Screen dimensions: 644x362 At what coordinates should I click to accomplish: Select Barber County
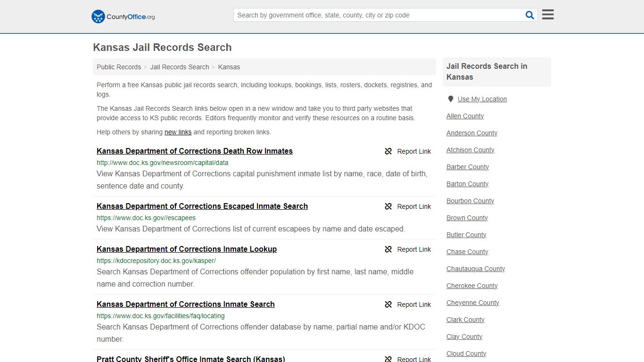tap(468, 167)
